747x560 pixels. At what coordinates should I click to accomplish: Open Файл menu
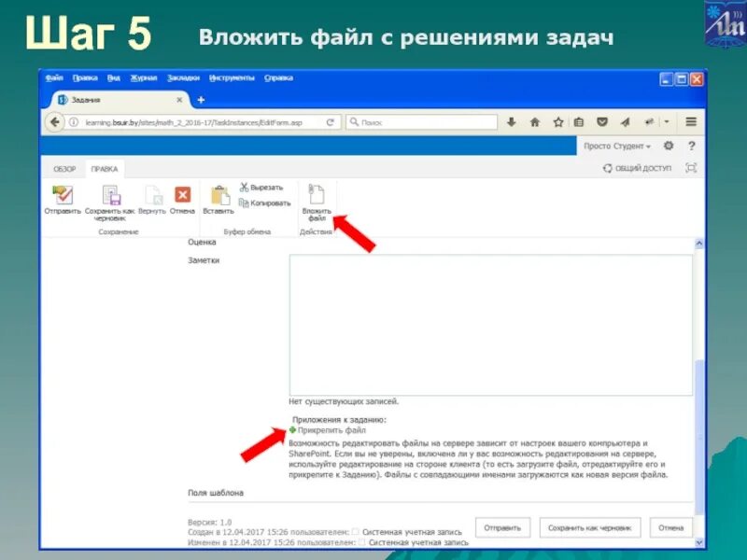click(x=54, y=78)
